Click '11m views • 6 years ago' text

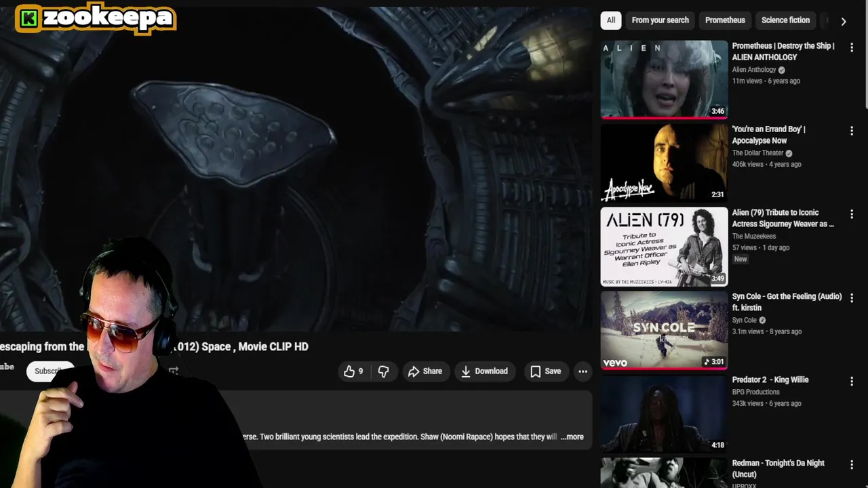766,81
